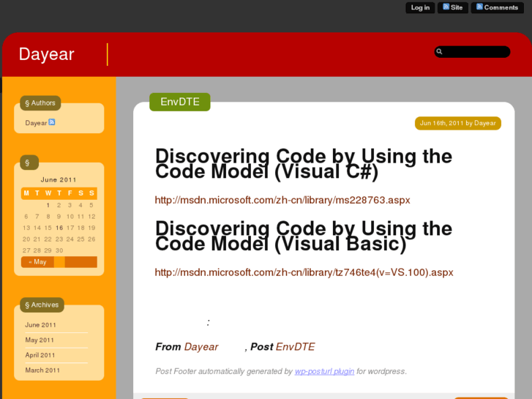Click the Log in button

click(x=420, y=7)
